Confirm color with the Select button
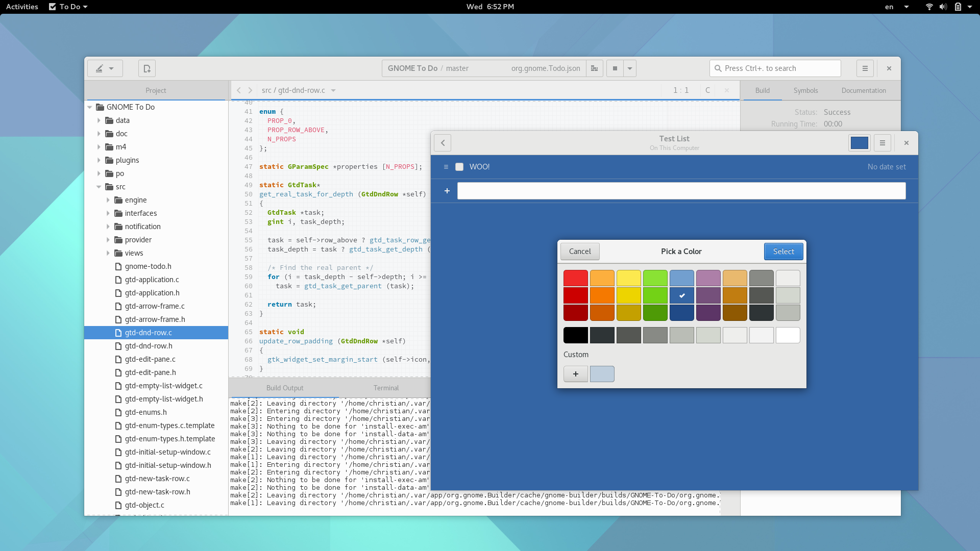 (x=783, y=252)
